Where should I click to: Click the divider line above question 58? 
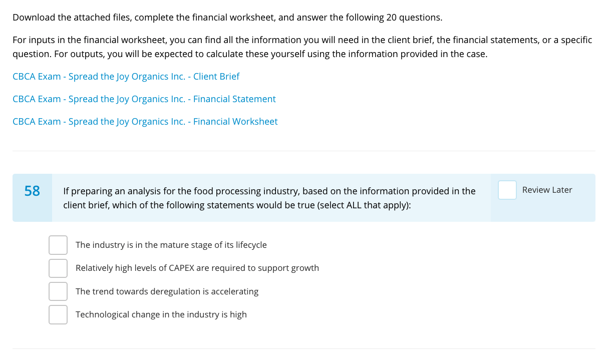(x=304, y=151)
